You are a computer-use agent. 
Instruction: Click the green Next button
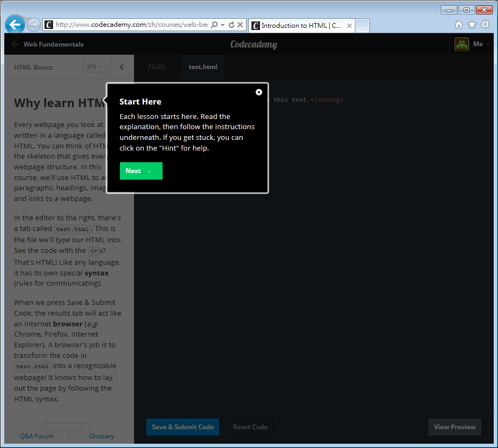[141, 171]
